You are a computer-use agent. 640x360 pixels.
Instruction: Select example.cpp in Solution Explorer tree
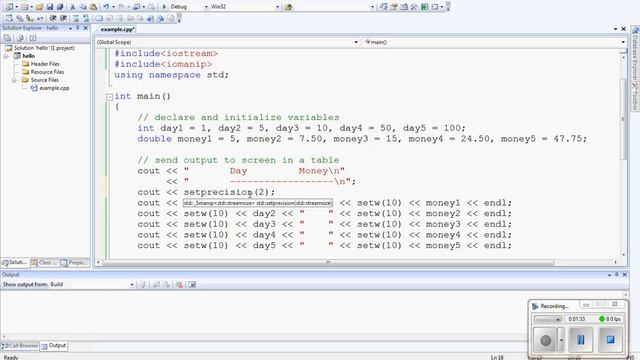(x=54, y=88)
